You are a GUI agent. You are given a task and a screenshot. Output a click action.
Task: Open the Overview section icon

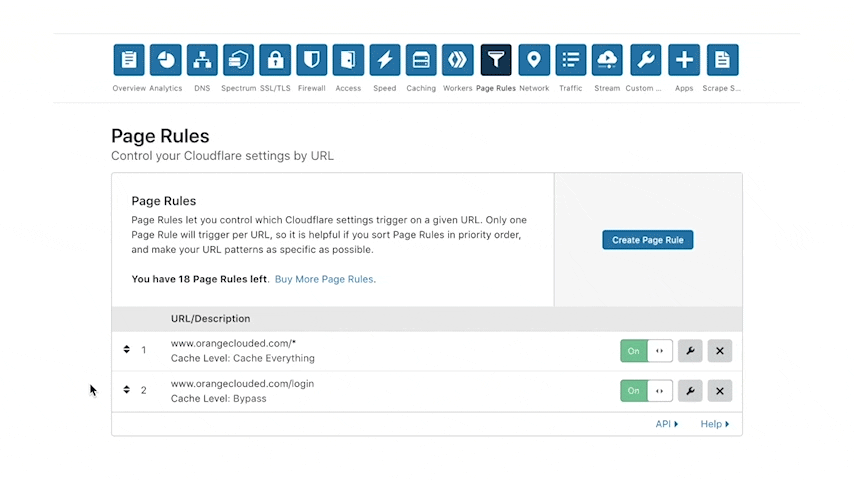click(129, 60)
